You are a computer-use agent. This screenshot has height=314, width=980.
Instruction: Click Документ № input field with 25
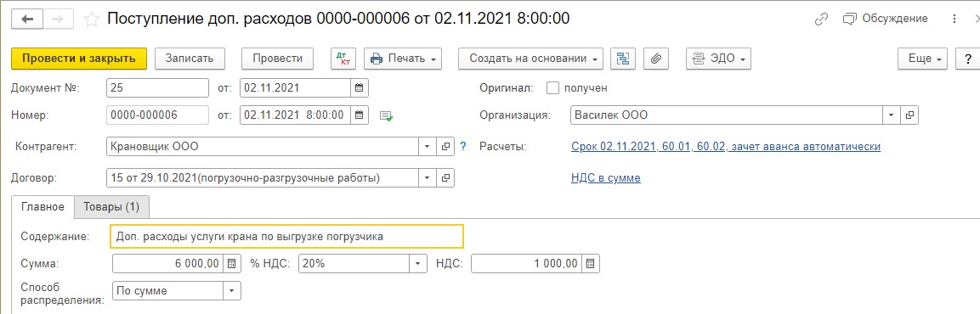[x=157, y=88]
